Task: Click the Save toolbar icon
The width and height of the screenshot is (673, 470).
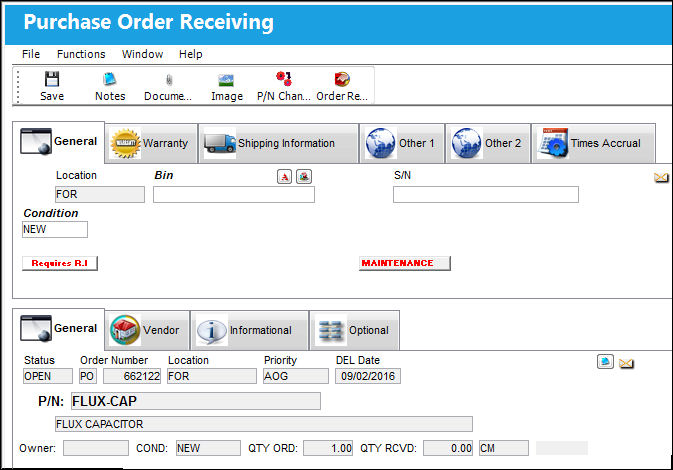Action: tap(52, 86)
